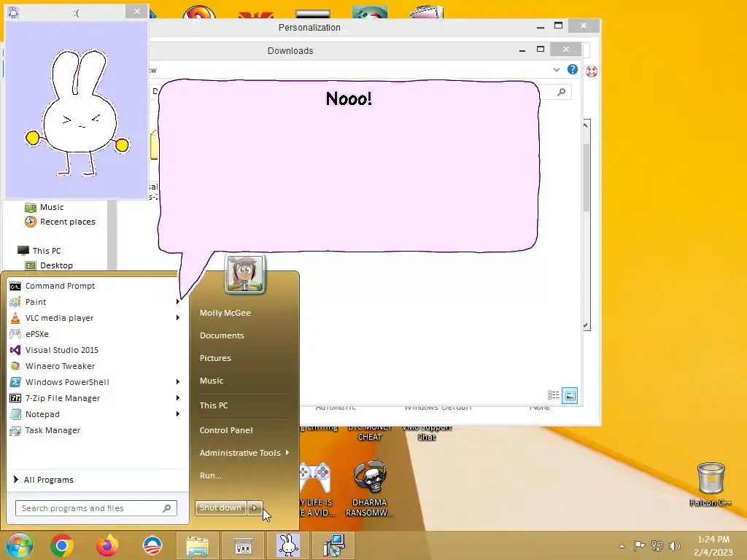Switch to large icons view in Downloads
Viewport: 747px width, 560px height.
pos(570,396)
